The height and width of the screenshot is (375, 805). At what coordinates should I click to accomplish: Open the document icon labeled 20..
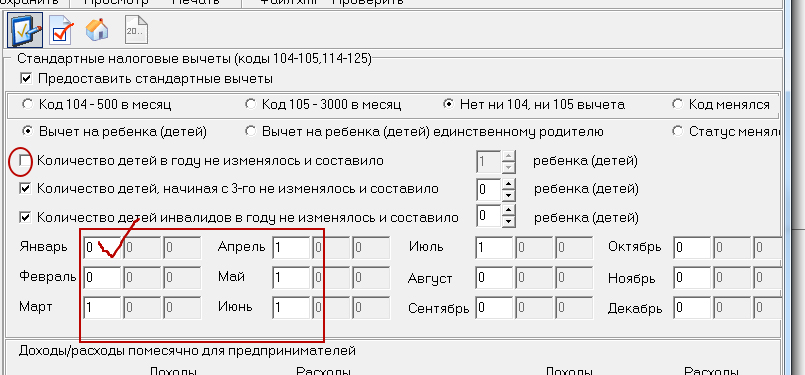point(136,30)
